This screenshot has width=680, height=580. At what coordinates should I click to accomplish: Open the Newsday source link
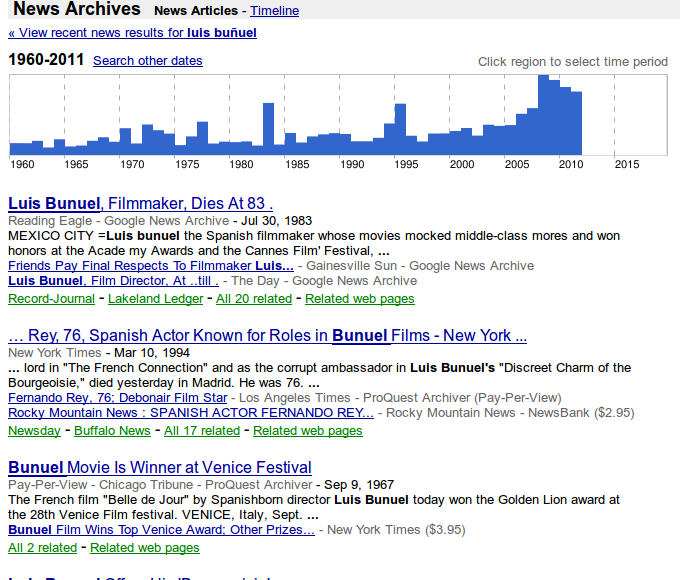(x=34, y=431)
